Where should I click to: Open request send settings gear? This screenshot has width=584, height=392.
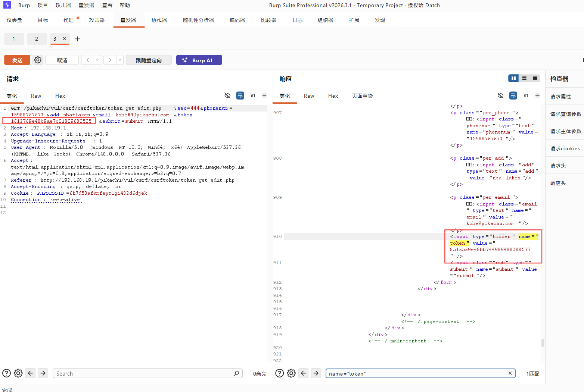coord(38,60)
